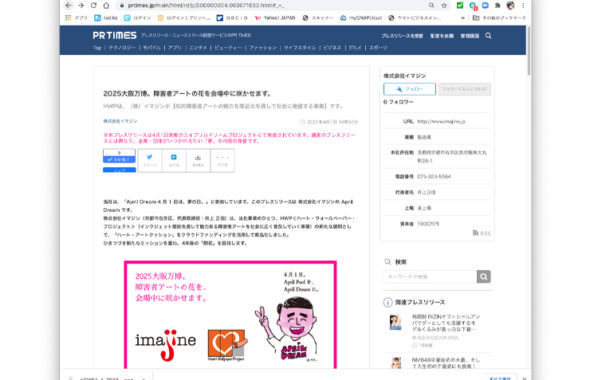Image resolution: width=590 pixels, height=380 pixels.
Task: Click the zoom magnifier in address bar
Action: pos(431,5)
